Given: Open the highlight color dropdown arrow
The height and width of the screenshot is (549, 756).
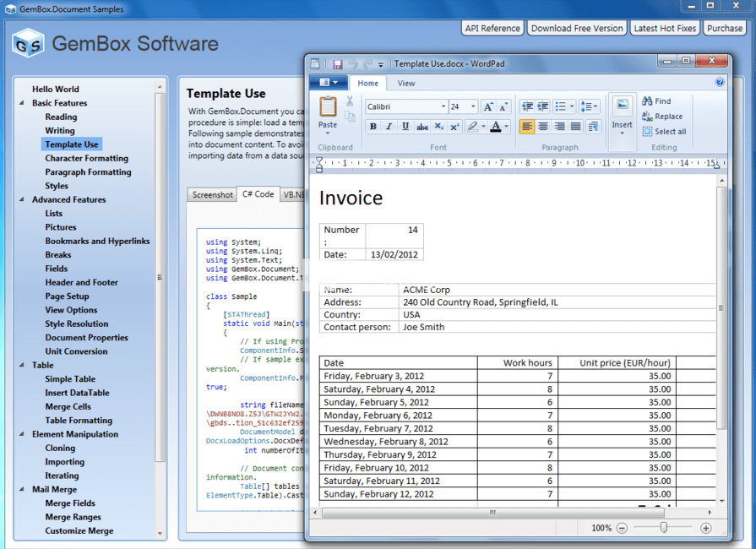Looking at the screenshot, I should click(x=484, y=127).
